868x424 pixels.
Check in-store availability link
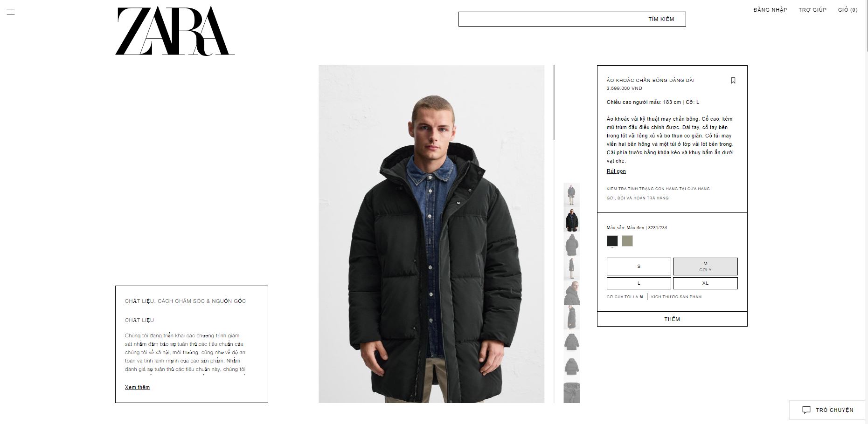coord(658,189)
